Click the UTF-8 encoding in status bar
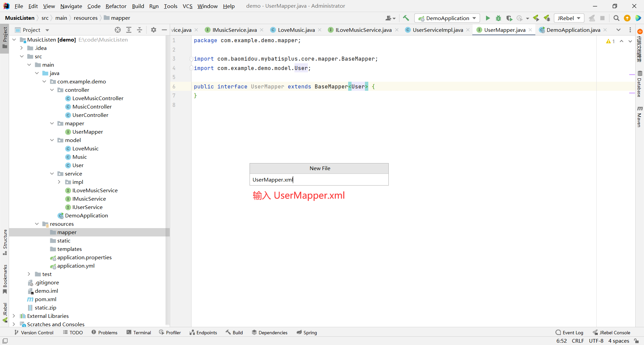The height and width of the screenshot is (345, 644). (x=596, y=341)
